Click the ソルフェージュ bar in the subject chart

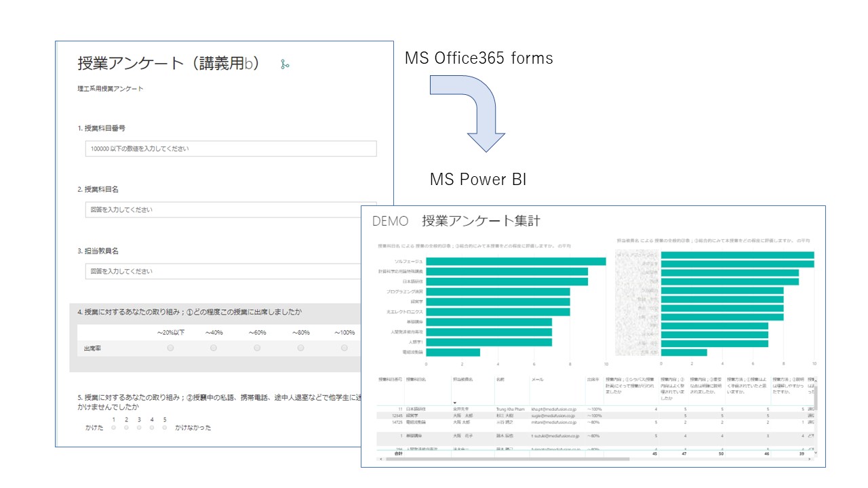516,262
